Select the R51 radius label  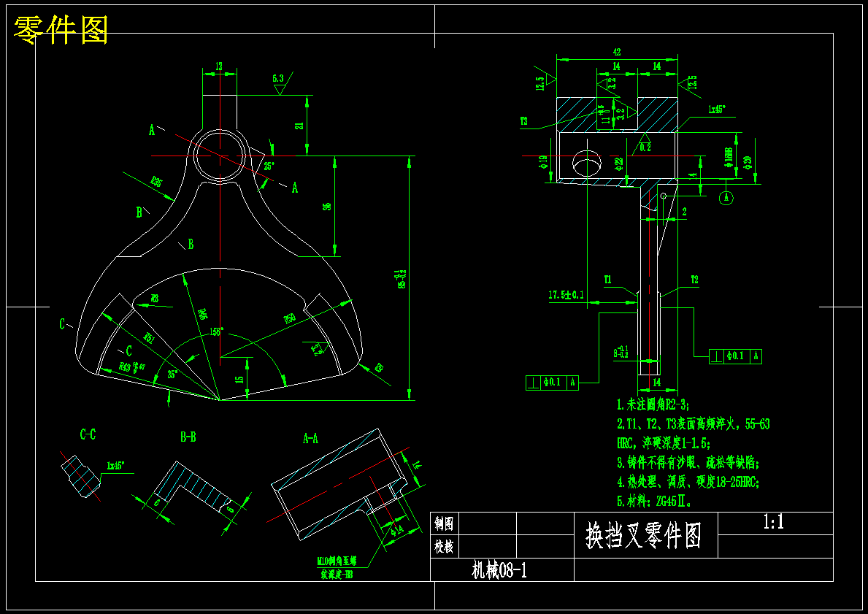(x=149, y=337)
